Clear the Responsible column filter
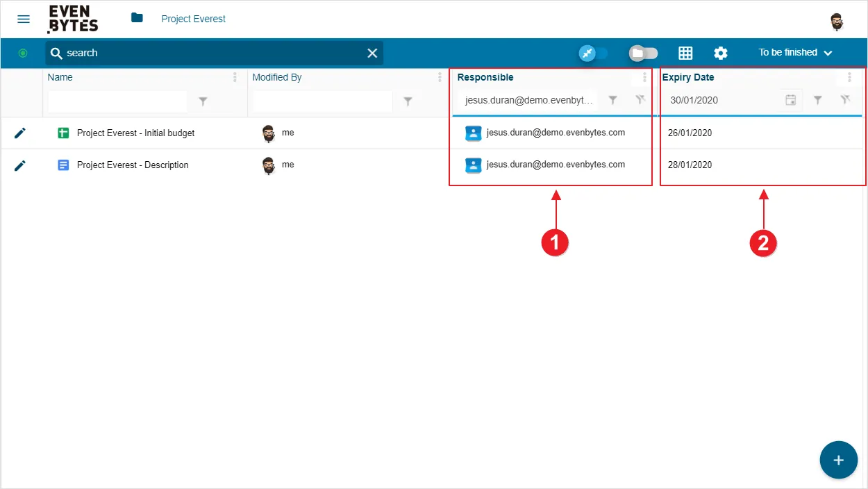This screenshot has height=489, width=868. pos(640,100)
